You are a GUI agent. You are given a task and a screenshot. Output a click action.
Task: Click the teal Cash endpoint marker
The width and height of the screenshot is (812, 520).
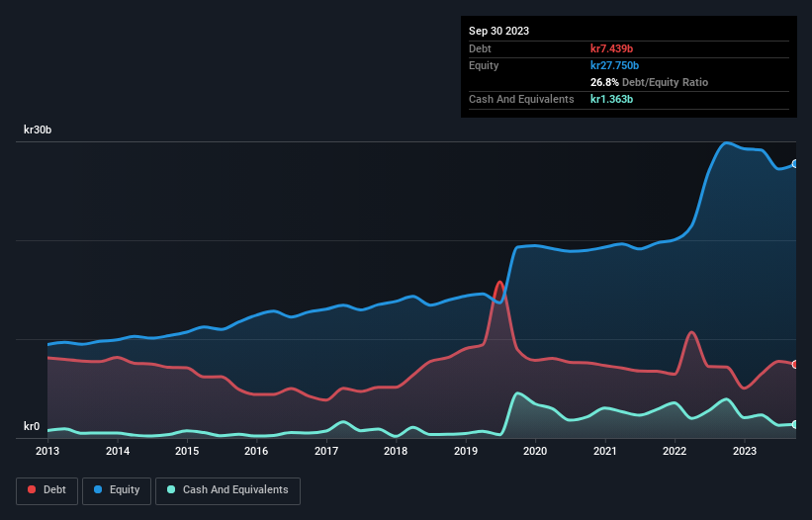[x=795, y=424]
